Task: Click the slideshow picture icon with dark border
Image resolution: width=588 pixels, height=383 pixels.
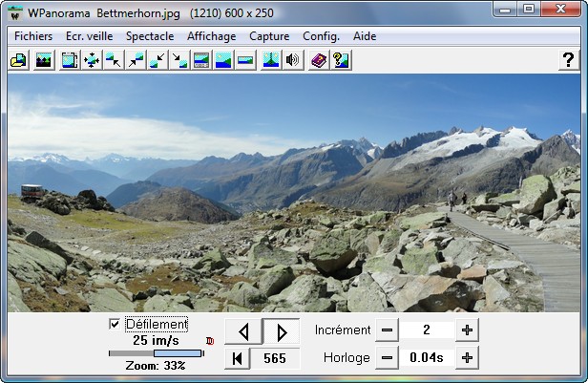Action: 44,60
